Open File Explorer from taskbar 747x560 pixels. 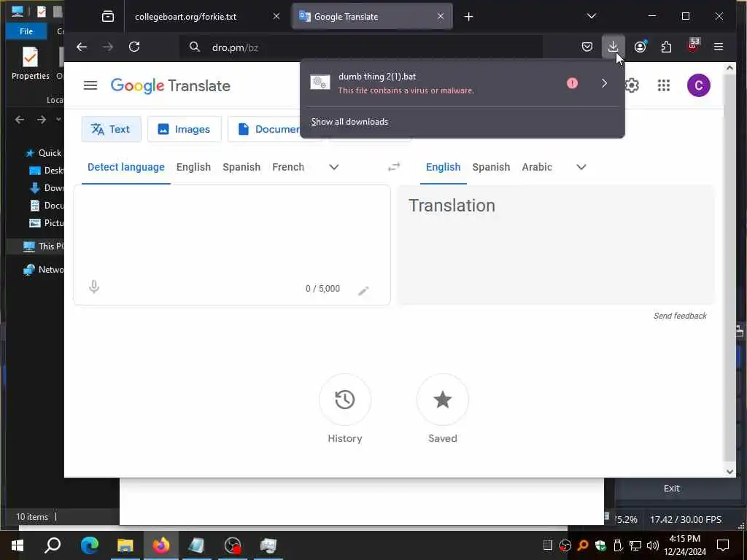(125, 545)
